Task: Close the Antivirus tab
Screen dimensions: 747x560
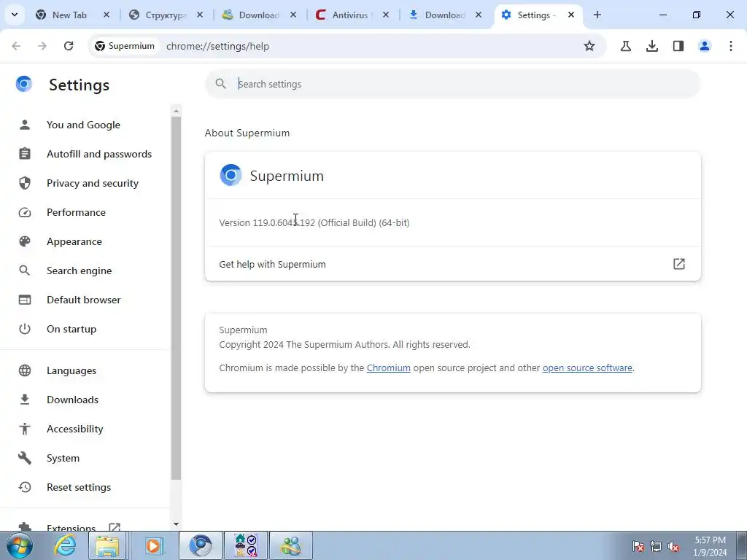Action: tap(386, 15)
